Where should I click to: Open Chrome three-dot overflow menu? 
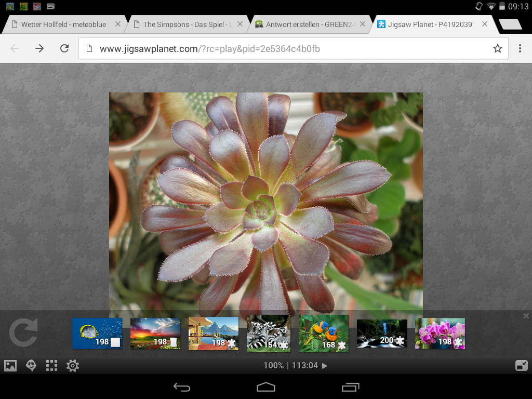coord(520,48)
